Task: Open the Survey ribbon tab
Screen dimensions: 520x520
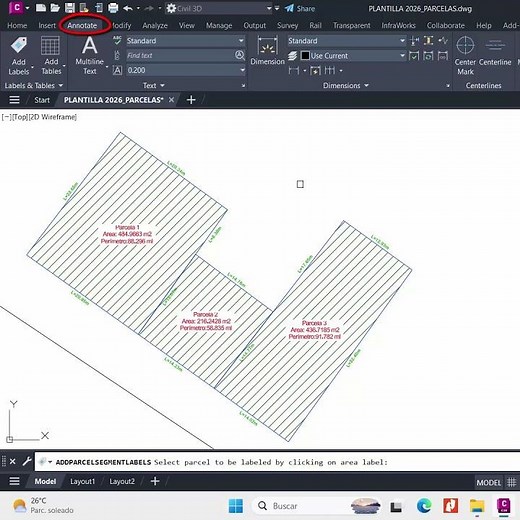Action: (x=287, y=25)
